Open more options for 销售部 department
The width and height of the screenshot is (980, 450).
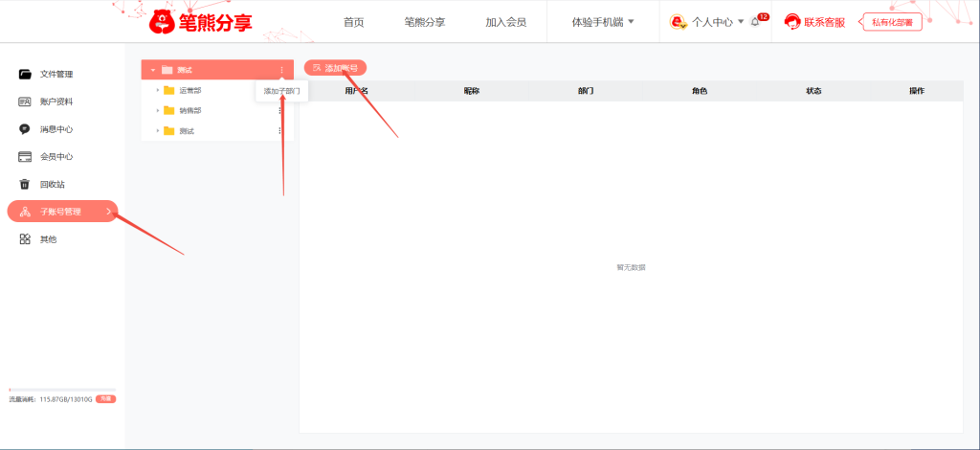point(279,110)
